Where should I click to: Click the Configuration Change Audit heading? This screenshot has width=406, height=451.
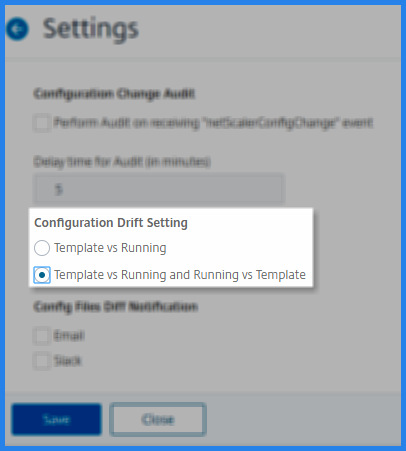114,94
